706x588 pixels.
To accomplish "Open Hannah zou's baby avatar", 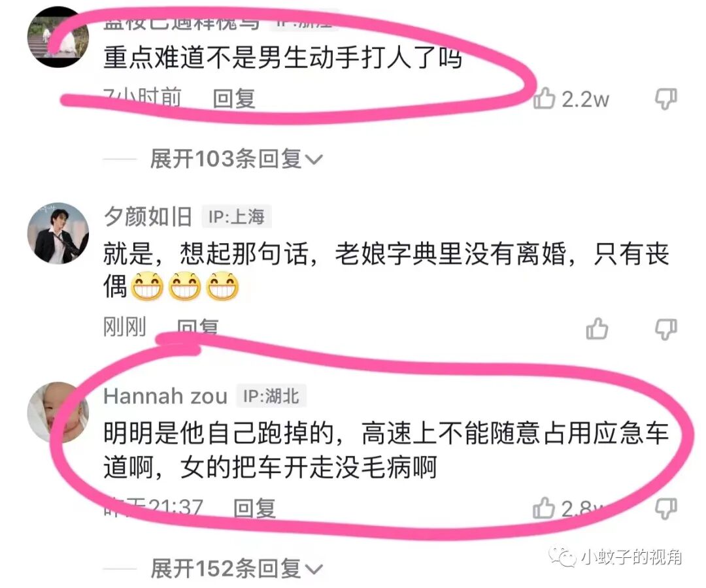I will [x=58, y=412].
